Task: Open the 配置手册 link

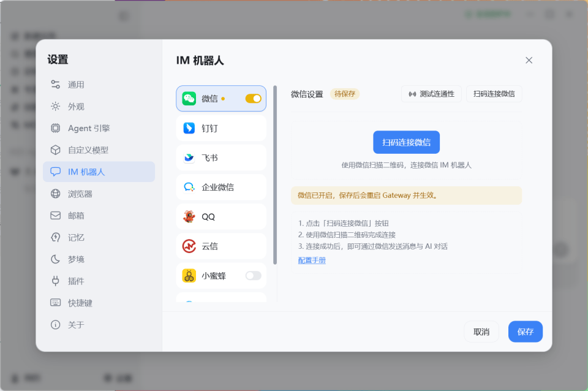Action: pyautogui.click(x=312, y=260)
